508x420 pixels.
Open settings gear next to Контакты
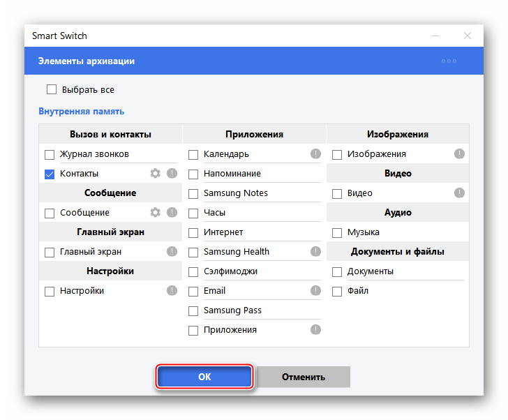click(x=155, y=174)
